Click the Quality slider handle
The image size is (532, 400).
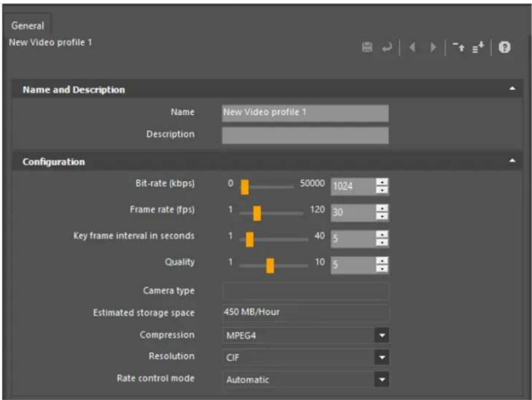coord(270,266)
